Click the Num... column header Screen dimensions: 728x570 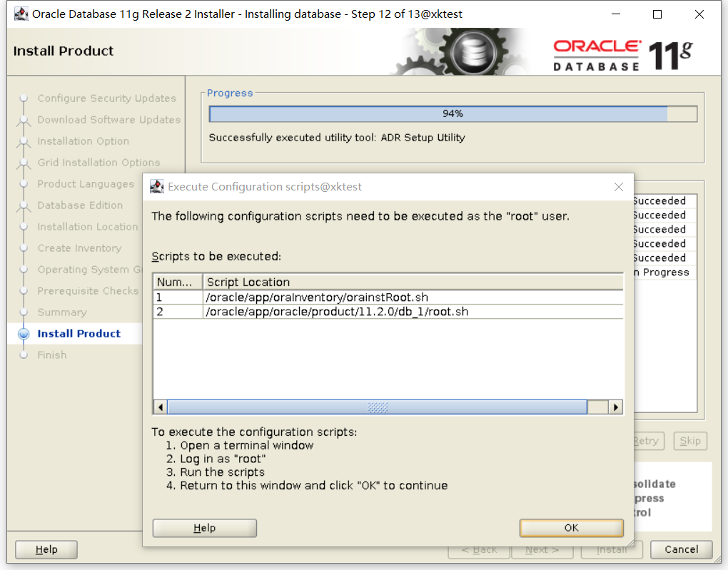pos(178,283)
